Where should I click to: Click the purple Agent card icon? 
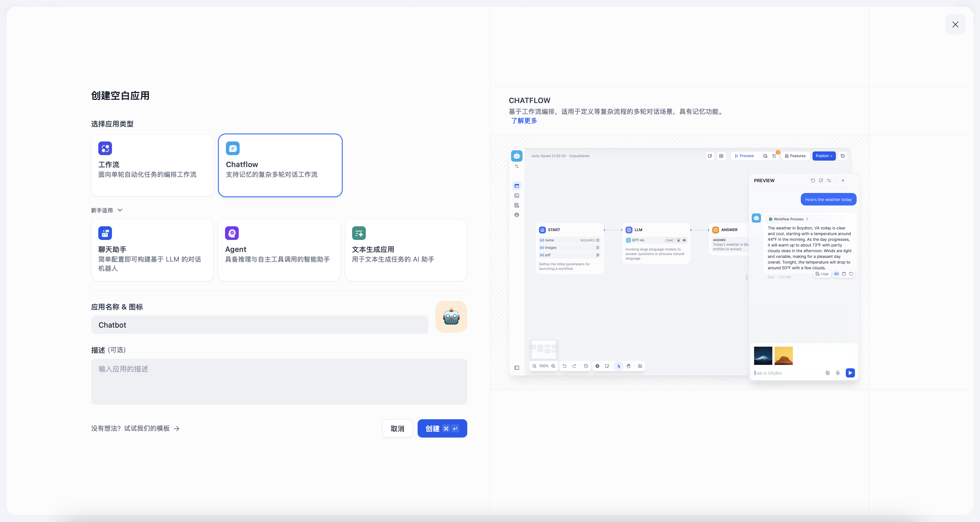click(232, 233)
